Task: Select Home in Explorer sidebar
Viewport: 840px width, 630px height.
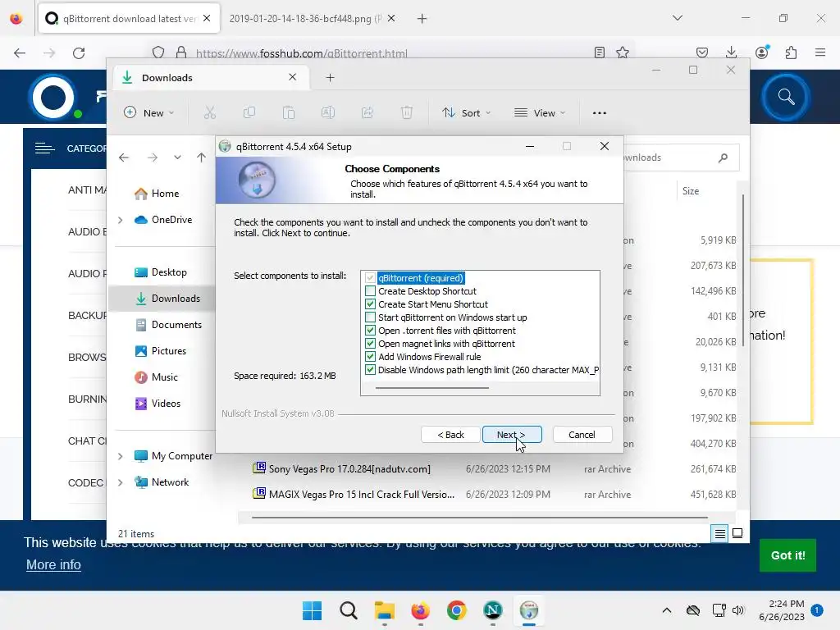Action: point(157,194)
